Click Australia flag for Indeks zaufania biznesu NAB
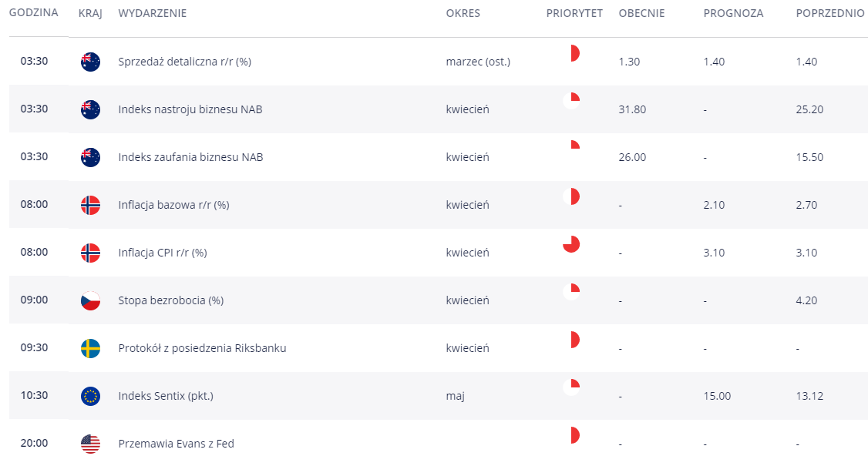 point(90,157)
